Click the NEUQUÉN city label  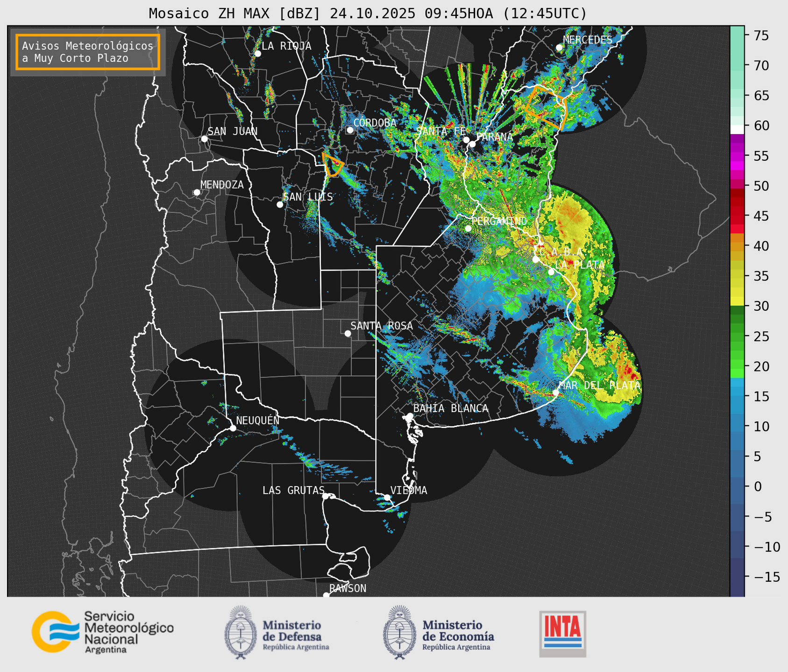[x=258, y=420]
